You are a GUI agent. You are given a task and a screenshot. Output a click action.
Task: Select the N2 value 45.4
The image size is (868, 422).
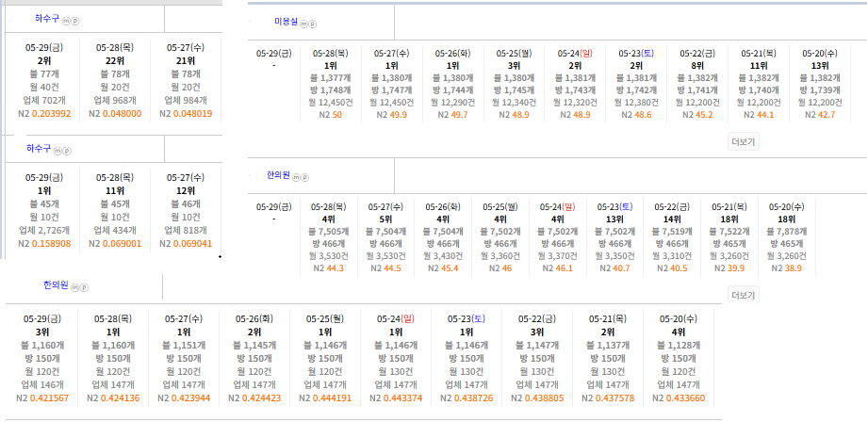tap(450, 268)
